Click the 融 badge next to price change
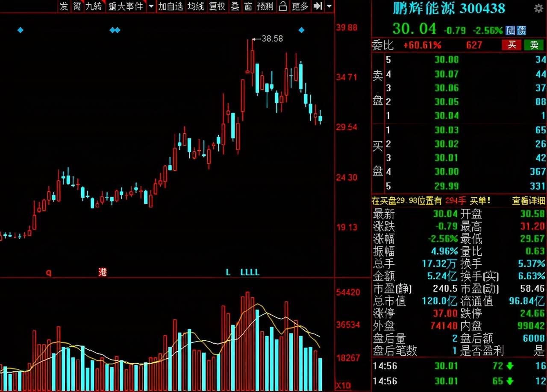Image resolution: width=547 pixels, height=392 pixels. click(x=521, y=30)
